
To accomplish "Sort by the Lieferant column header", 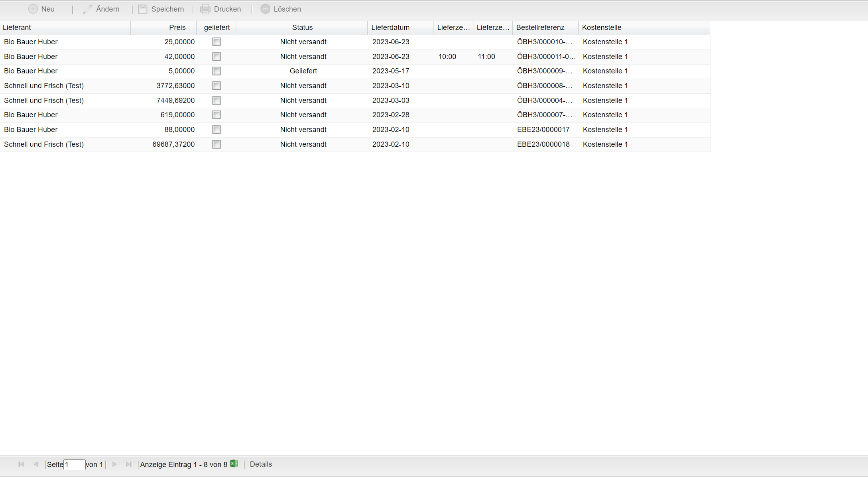I will (17, 28).
